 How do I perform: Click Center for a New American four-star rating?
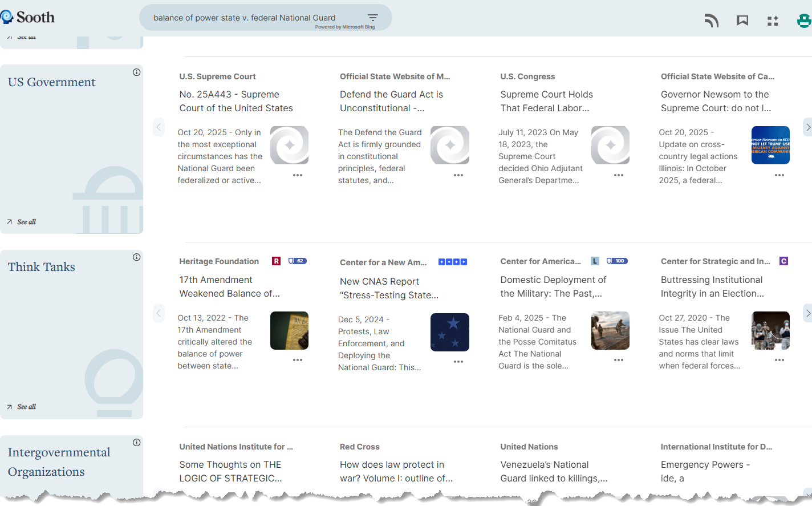click(453, 262)
